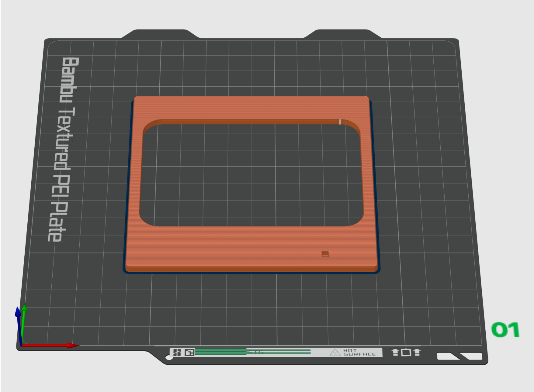
Task: Click the green bars on the plate label
Action: click(x=220, y=352)
